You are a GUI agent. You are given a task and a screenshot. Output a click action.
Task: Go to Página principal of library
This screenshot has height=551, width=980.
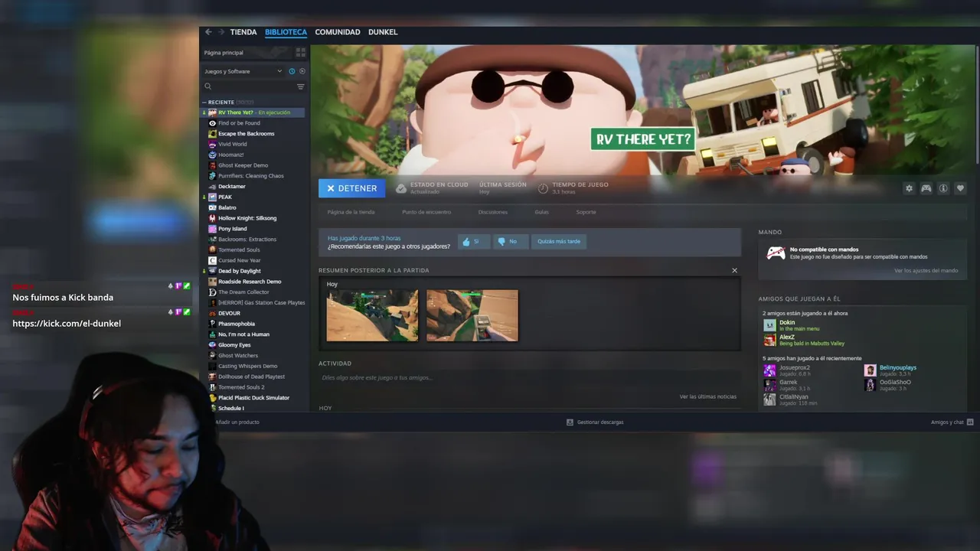224,53
